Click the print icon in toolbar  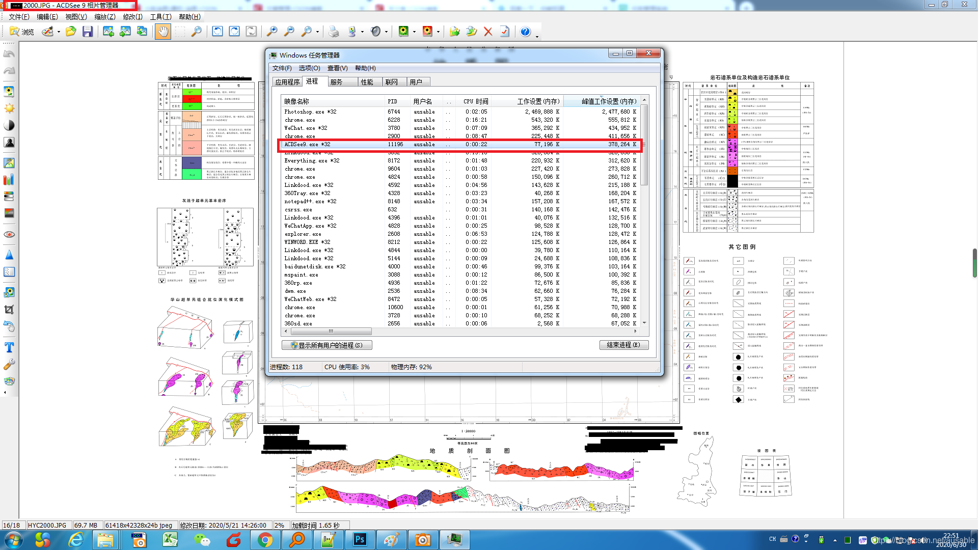[x=334, y=32]
